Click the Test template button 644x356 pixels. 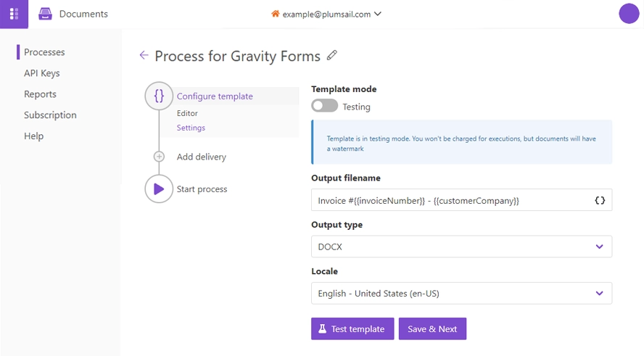352,328
